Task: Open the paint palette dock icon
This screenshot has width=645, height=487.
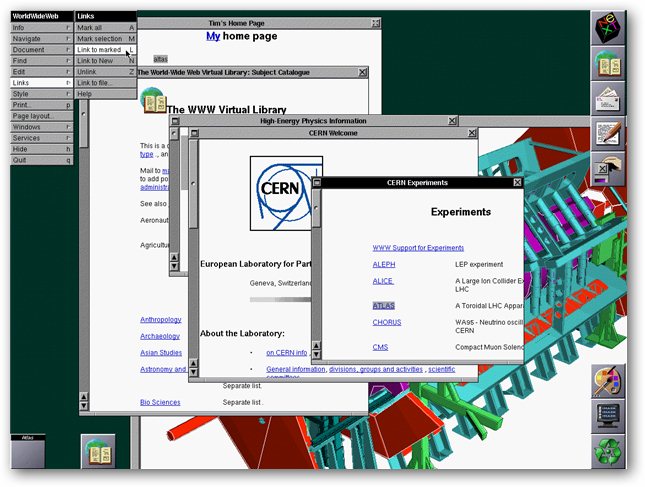Action: click(x=608, y=380)
